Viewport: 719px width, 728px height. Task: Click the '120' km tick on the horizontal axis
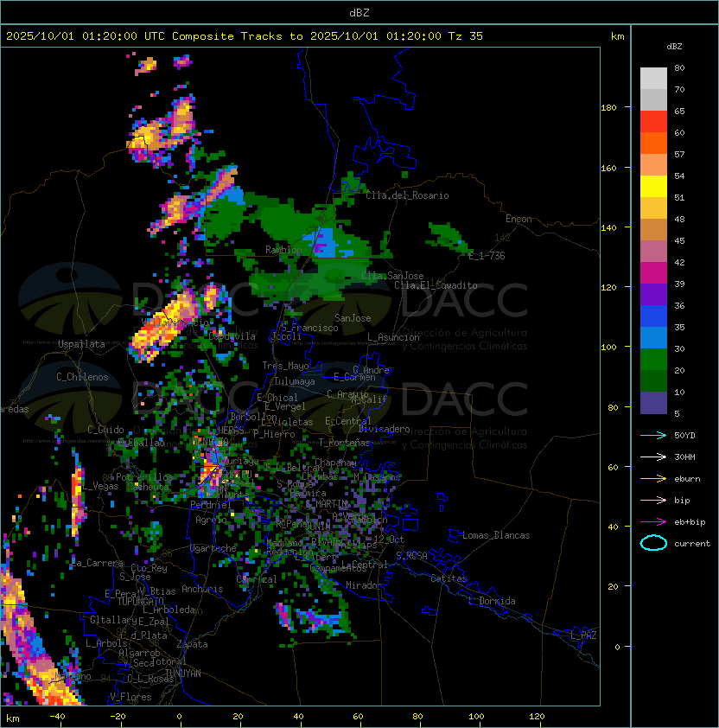pos(537,717)
